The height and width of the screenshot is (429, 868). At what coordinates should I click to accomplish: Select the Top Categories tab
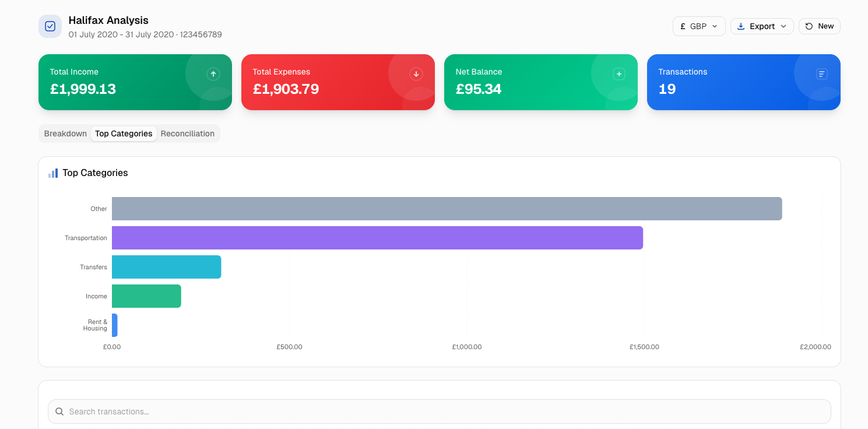pos(124,133)
